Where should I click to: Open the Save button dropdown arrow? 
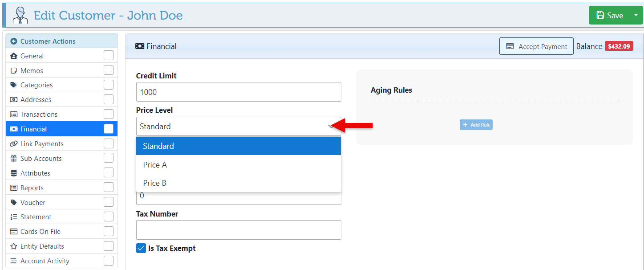click(635, 15)
